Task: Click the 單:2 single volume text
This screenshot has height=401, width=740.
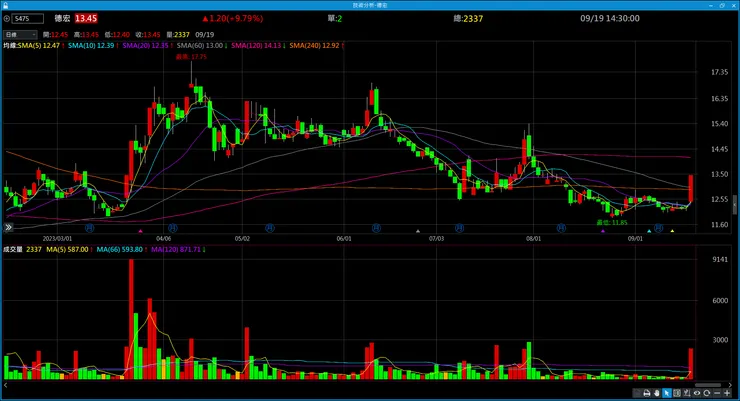Action: coord(335,19)
